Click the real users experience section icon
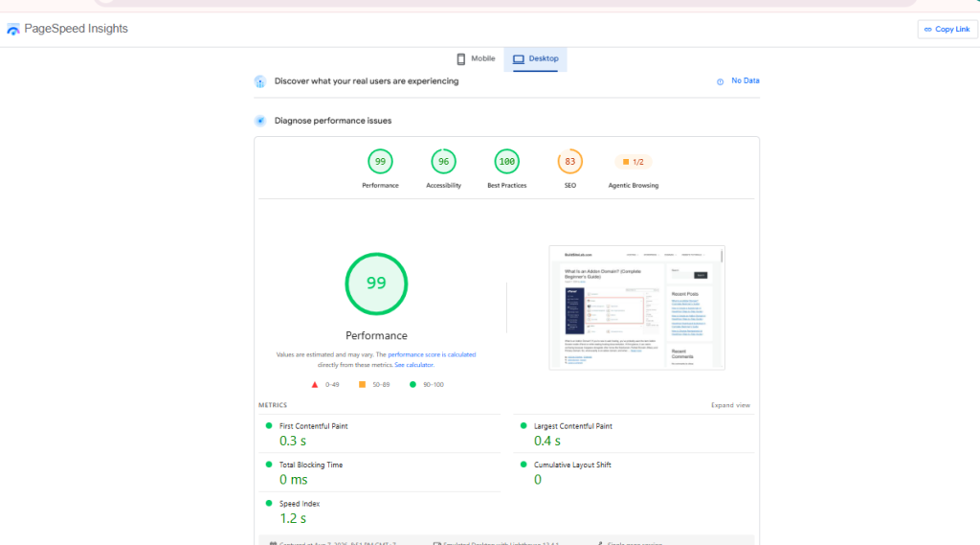 click(260, 81)
